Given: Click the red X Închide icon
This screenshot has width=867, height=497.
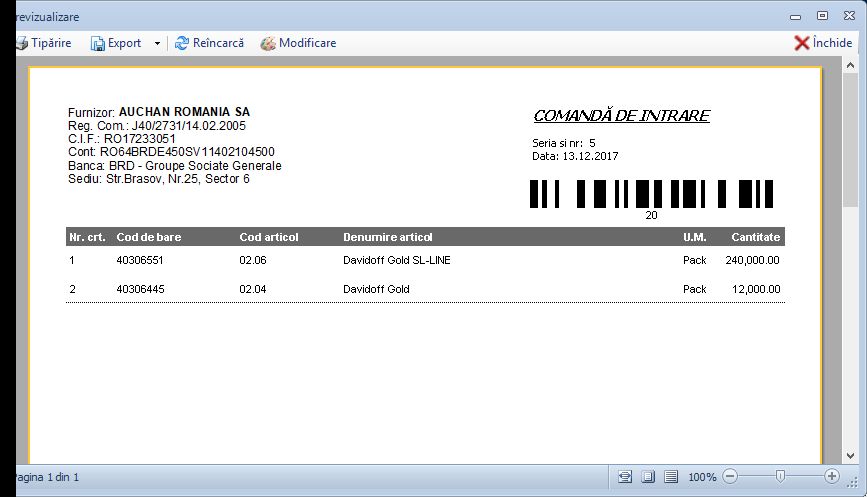Looking at the screenshot, I should (801, 43).
